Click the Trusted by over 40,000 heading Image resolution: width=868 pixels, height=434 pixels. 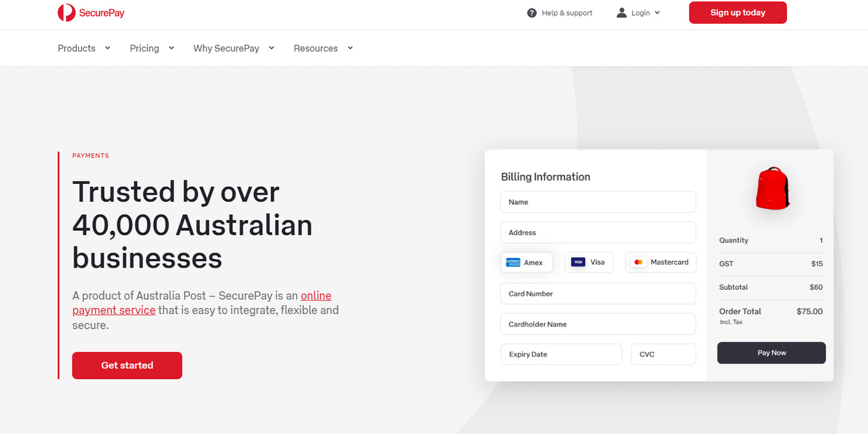point(192,225)
